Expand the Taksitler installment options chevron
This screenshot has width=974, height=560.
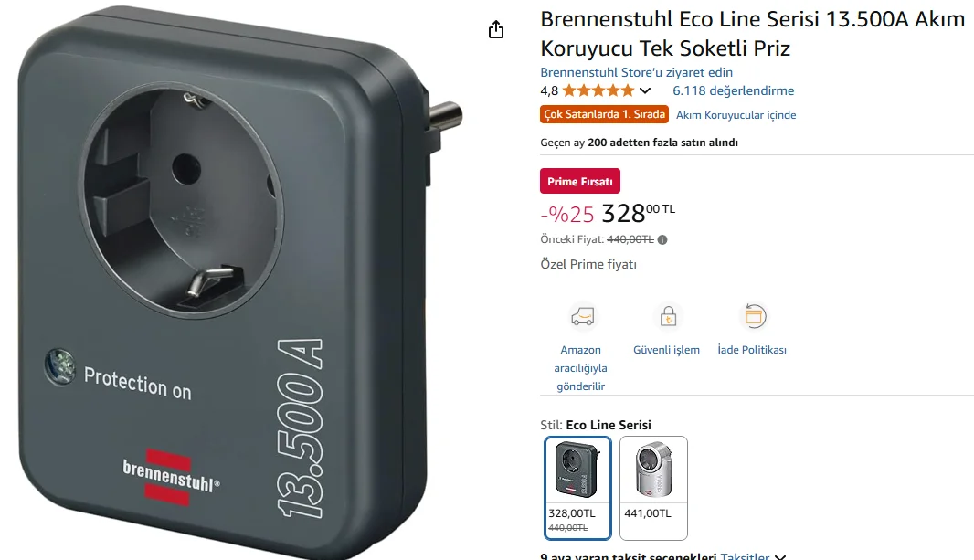click(x=780, y=557)
